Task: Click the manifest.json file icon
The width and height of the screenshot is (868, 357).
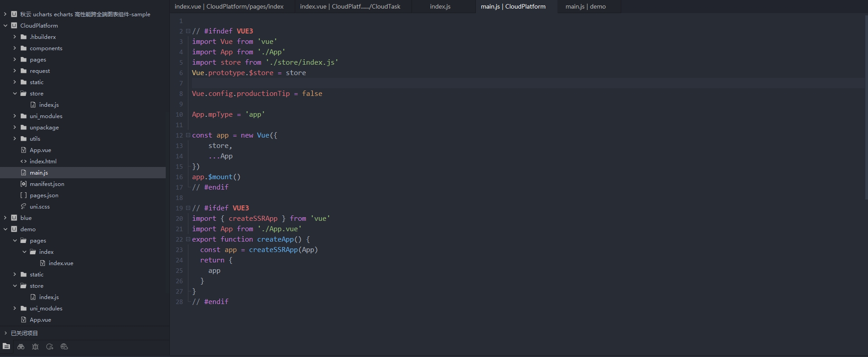Action: (24, 184)
